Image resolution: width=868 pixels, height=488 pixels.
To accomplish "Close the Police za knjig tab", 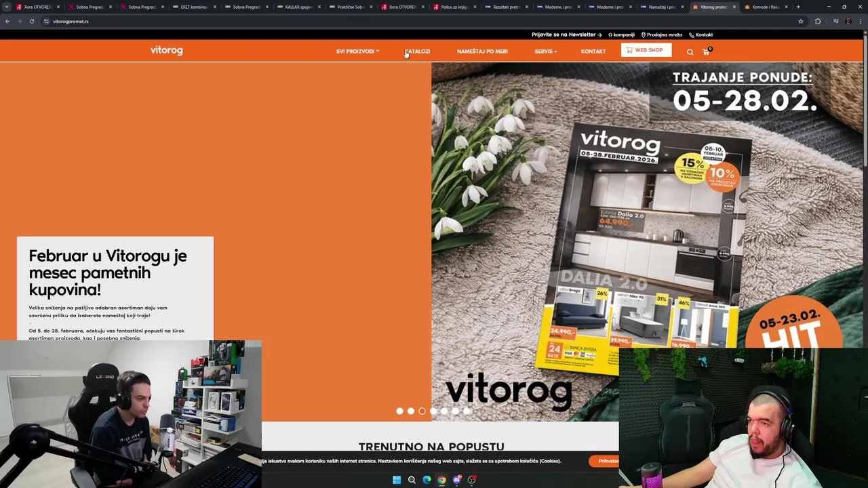I will (x=475, y=7).
